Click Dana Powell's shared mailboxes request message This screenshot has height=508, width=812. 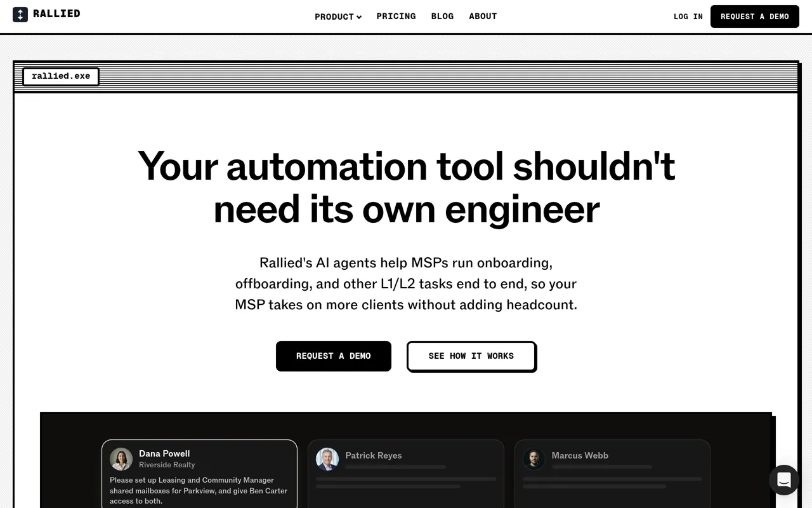[199, 491]
